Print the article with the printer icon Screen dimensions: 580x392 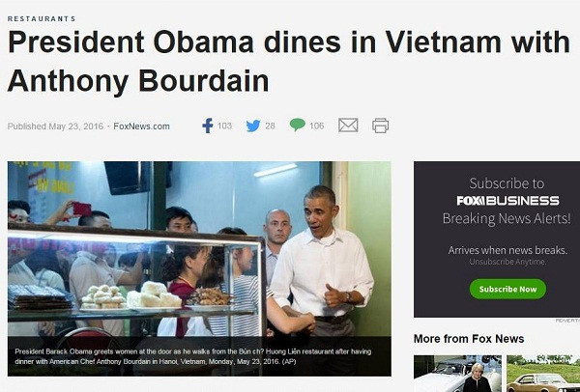tap(380, 126)
